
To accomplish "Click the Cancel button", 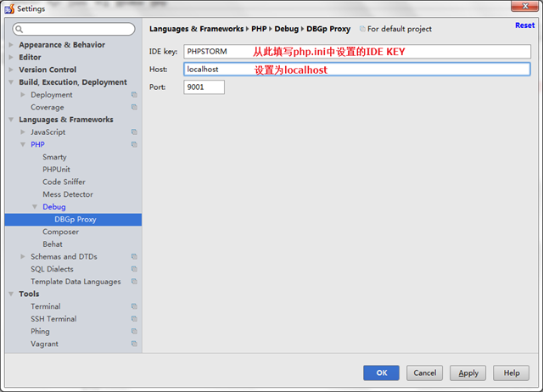I will coord(424,373).
